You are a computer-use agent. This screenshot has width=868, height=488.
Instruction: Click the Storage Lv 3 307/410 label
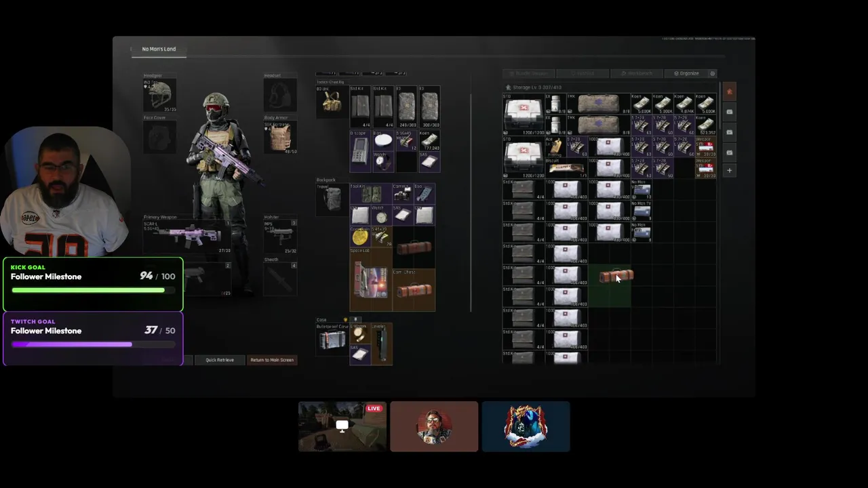[x=536, y=87]
